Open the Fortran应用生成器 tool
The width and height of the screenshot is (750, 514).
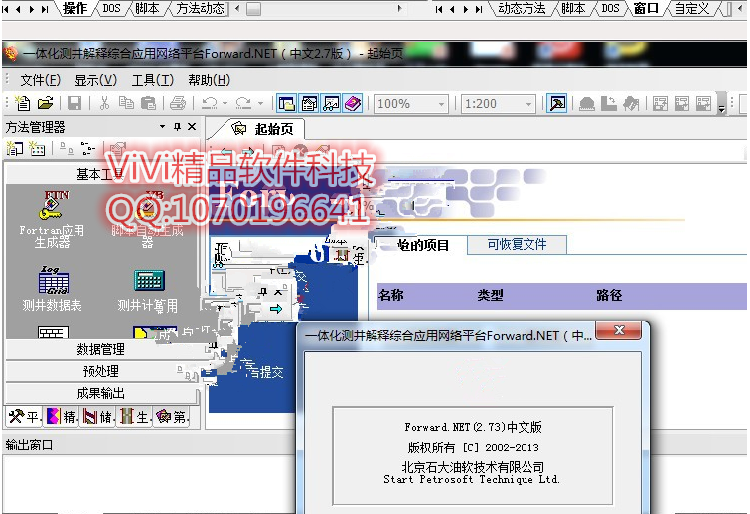pos(52,219)
